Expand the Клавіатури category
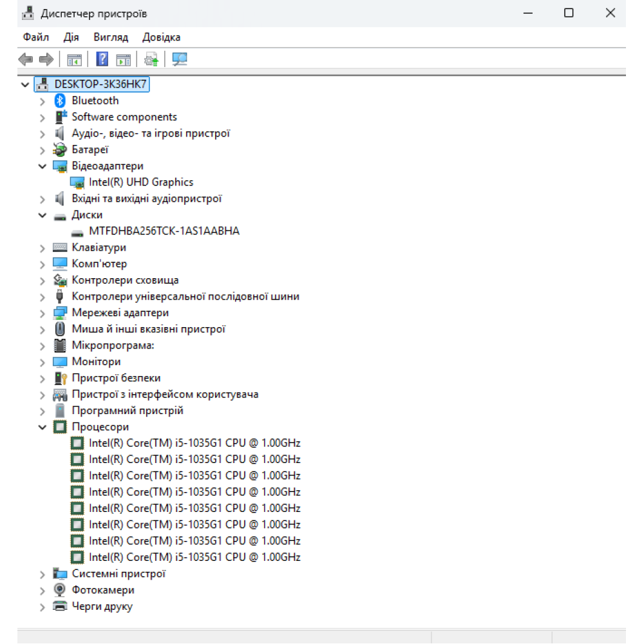This screenshot has height=644, width=644. (43, 248)
